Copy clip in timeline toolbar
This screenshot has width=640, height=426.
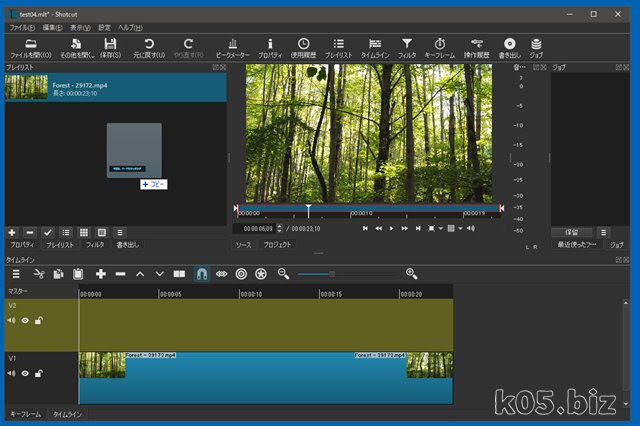[x=58, y=274]
